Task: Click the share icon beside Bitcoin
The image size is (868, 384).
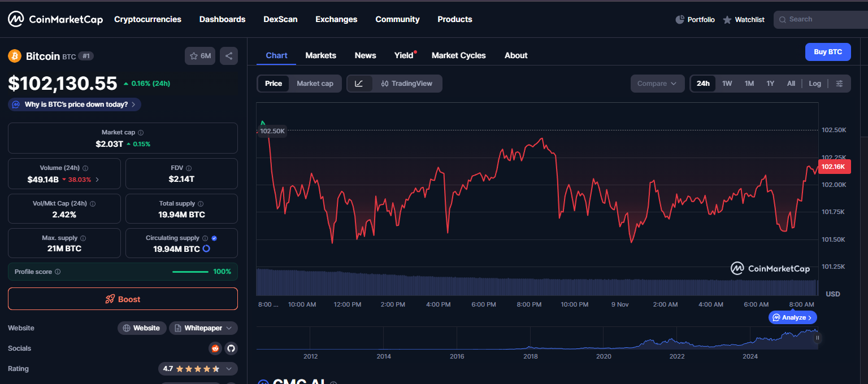Action: [x=229, y=56]
